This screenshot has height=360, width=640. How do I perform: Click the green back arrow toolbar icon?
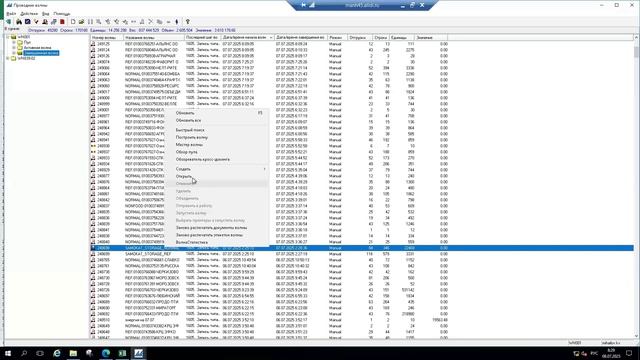(9, 22)
